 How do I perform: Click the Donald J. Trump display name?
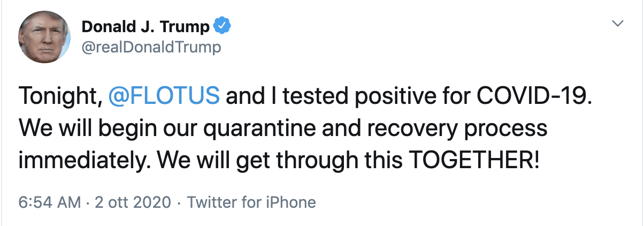point(144,26)
